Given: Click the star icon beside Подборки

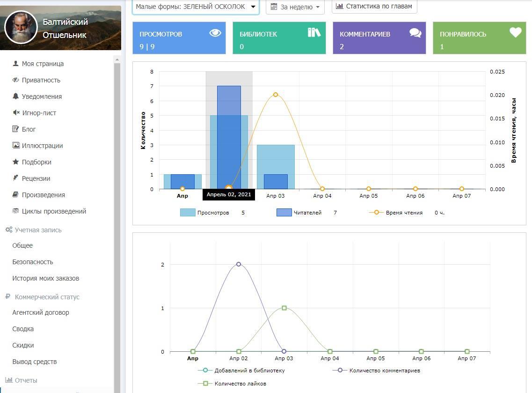Looking at the screenshot, I should point(15,162).
